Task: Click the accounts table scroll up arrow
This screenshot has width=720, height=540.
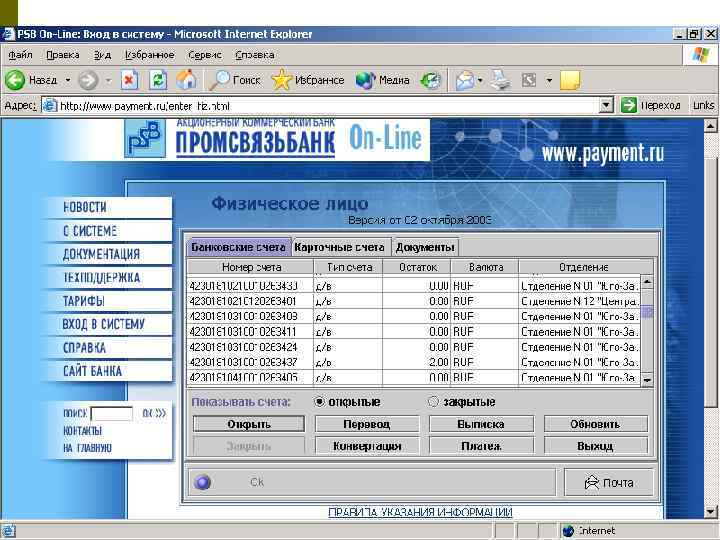Action: pos(647,281)
